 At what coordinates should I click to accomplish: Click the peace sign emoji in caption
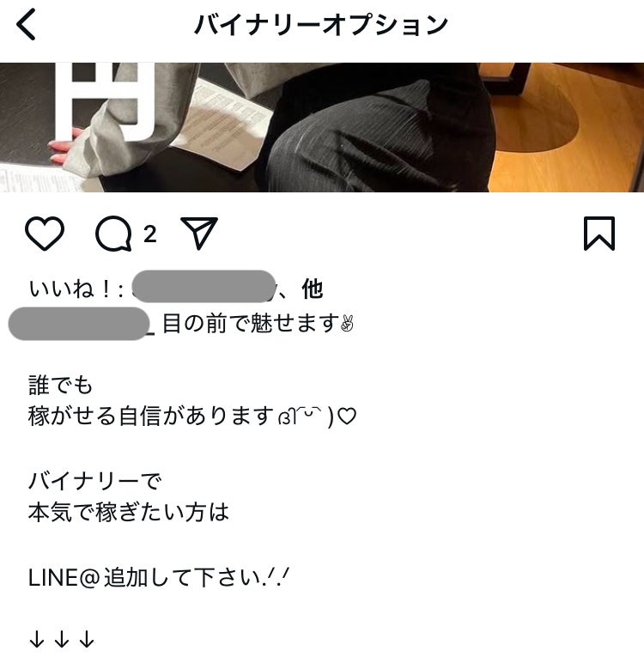[x=347, y=324]
